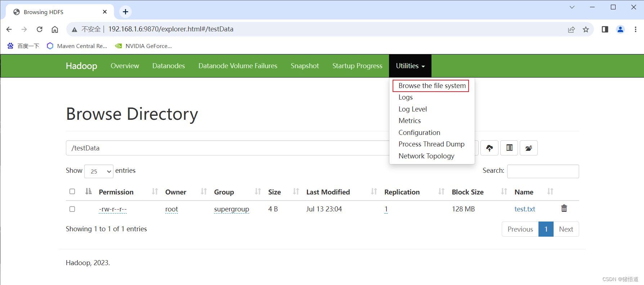Open the browser profile avatar
Screen dimensions: 644x285
[x=620, y=29]
